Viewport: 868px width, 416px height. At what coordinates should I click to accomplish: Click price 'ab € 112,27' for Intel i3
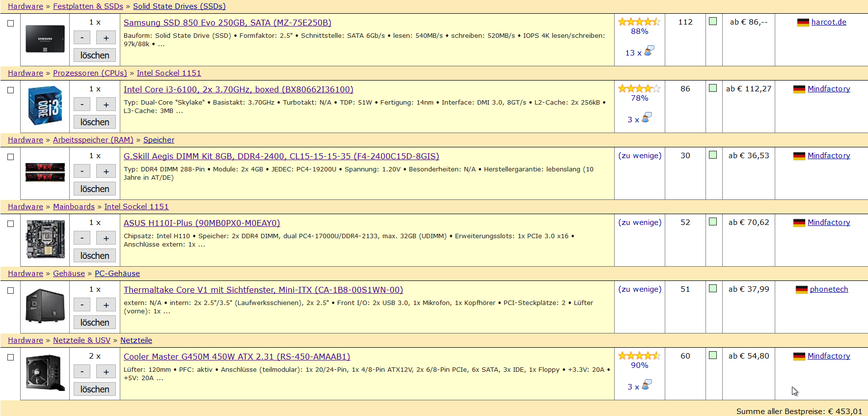[x=749, y=89]
